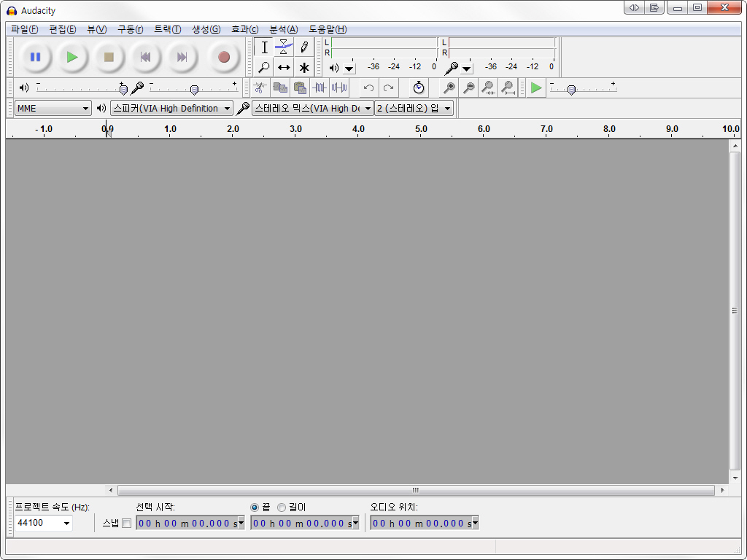Click the Redo arrow icon
This screenshot has height=560, width=747.
(388, 87)
